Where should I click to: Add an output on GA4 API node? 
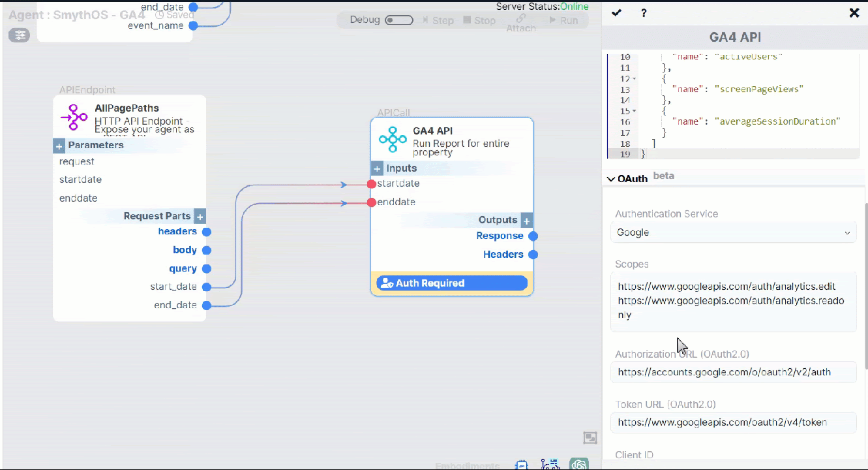[x=526, y=220]
